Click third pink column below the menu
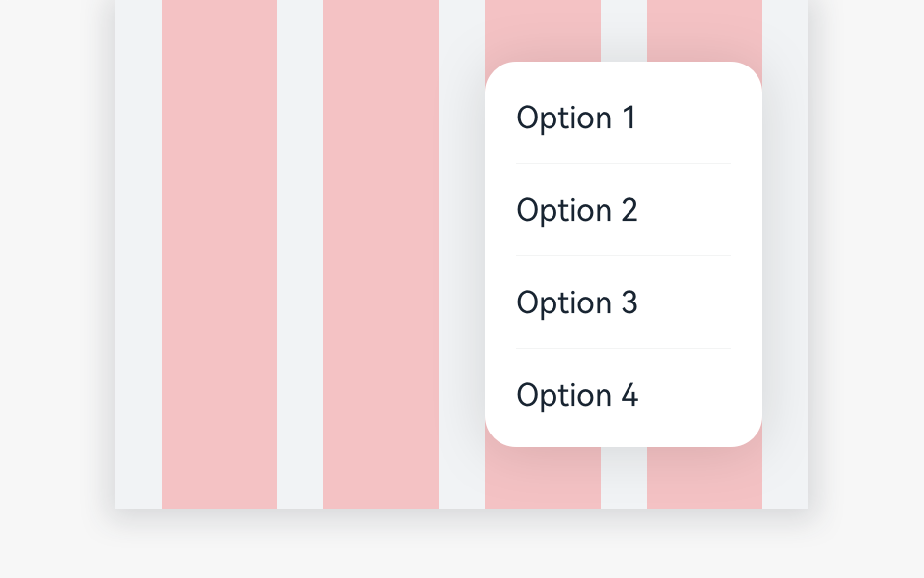 tap(543, 479)
